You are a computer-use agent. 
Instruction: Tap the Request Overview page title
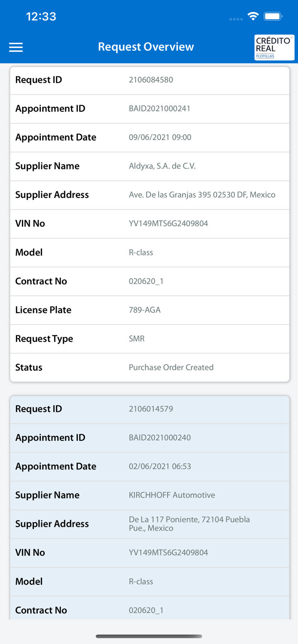click(x=146, y=47)
